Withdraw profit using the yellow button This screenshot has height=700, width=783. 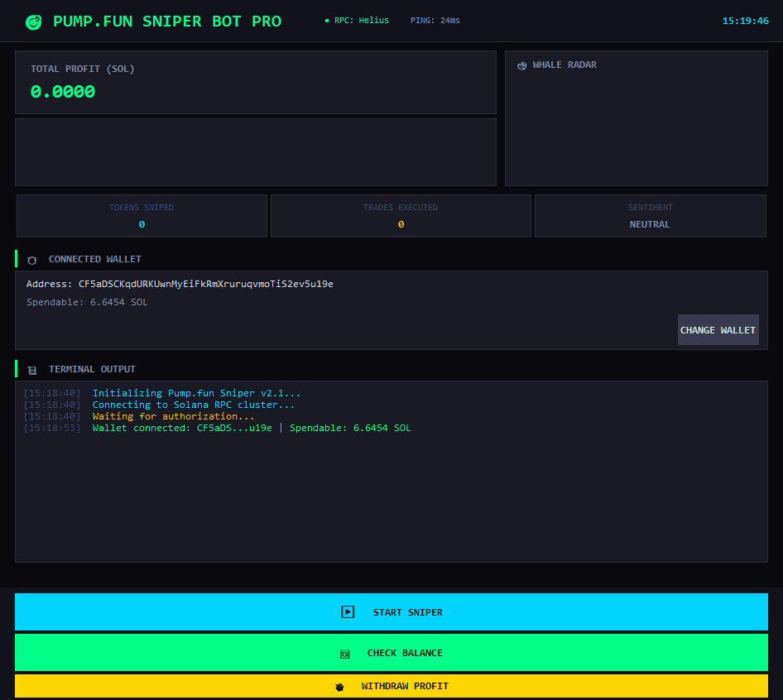[x=391, y=686]
